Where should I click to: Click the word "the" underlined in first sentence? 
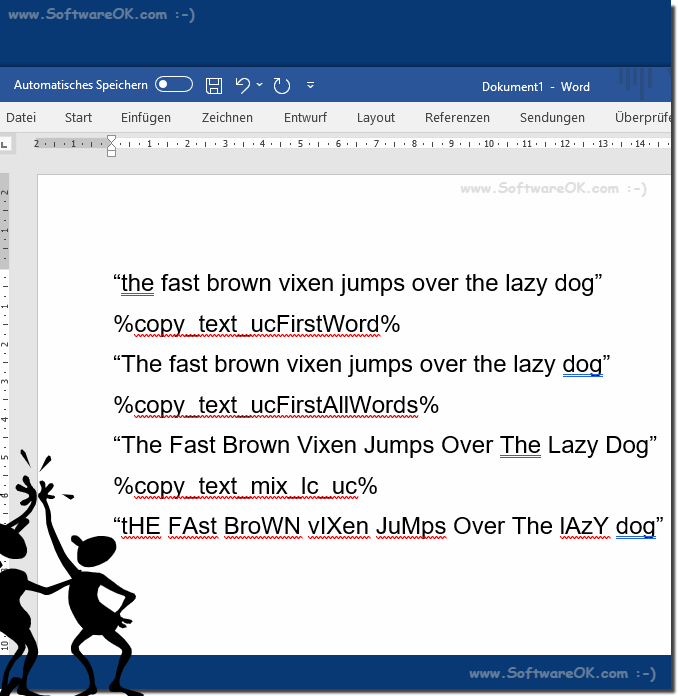point(137,283)
